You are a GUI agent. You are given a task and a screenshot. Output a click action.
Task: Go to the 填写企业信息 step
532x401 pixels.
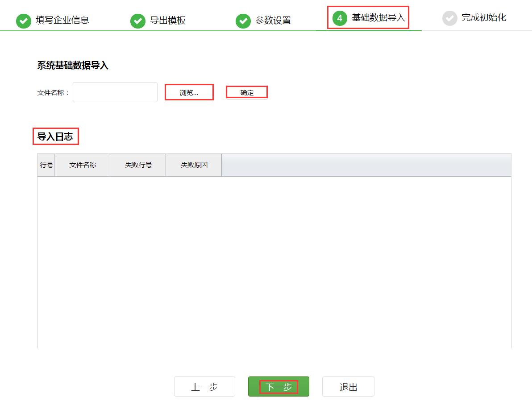click(x=62, y=21)
